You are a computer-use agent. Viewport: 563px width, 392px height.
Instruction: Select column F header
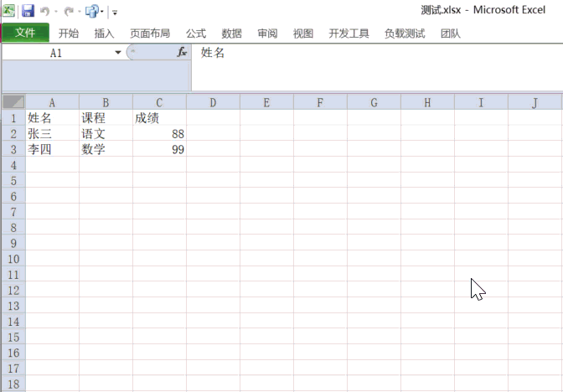point(320,103)
